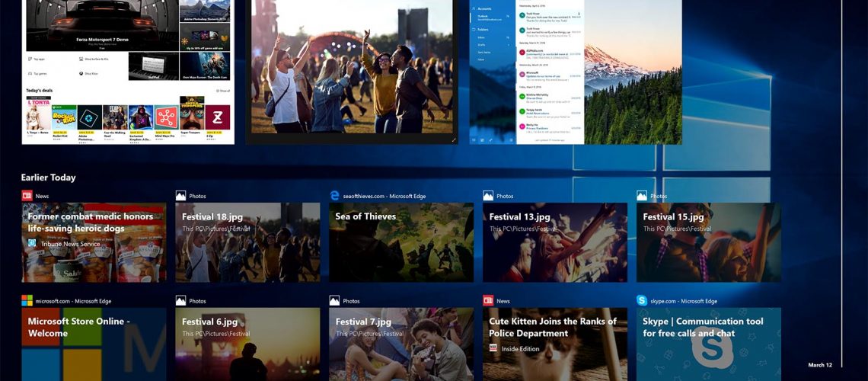Click the News app icon above combat medic card
Viewport: 868px width, 381px height.
click(x=27, y=196)
